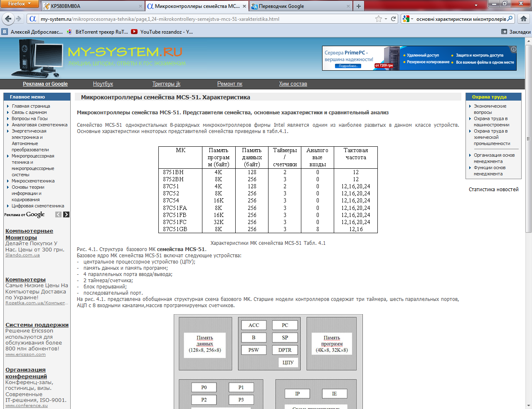Switch to the KP580BM80A tab
532x409 pixels.
pos(92,6)
